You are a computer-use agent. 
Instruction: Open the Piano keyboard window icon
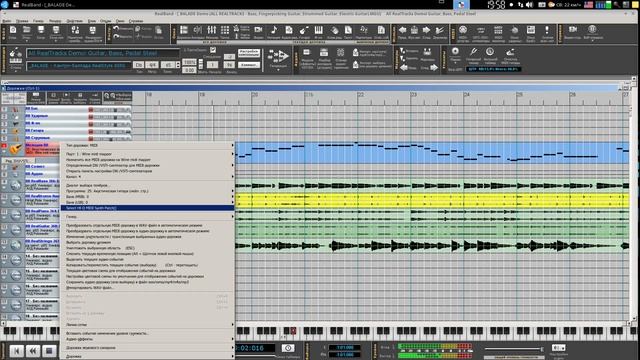pos(318,30)
